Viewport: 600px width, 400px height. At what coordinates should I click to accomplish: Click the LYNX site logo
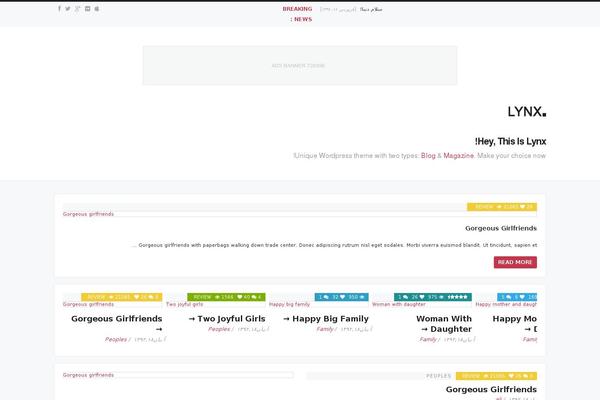(x=527, y=112)
